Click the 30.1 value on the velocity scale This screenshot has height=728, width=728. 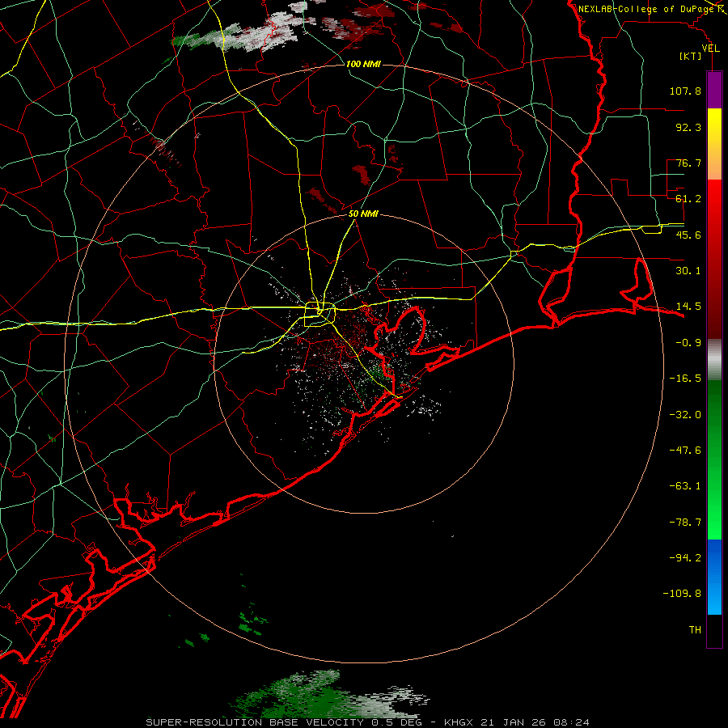coord(688,271)
